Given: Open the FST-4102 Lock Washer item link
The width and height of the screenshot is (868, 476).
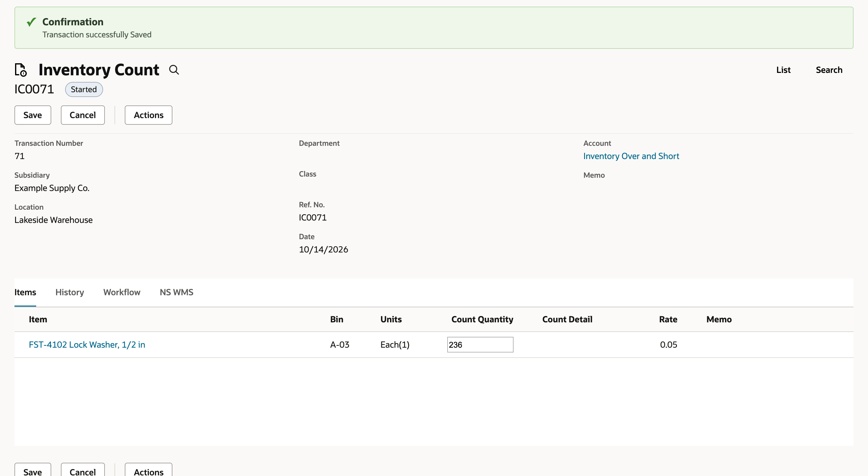Looking at the screenshot, I should coord(87,344).
